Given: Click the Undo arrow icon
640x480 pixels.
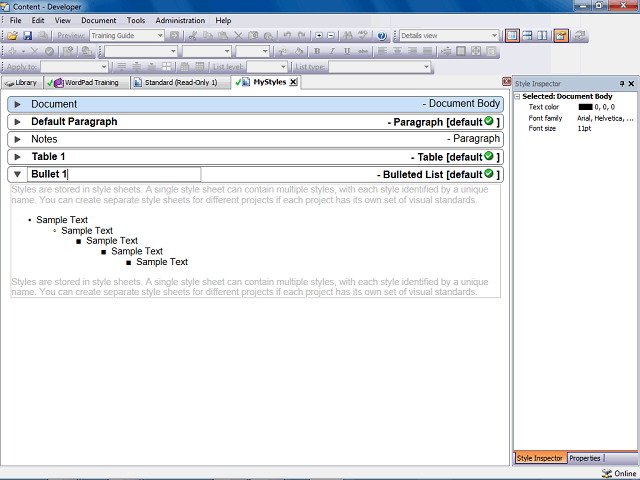Looking at the screenshot, I should pyautogui.click(x=287, y=36).
